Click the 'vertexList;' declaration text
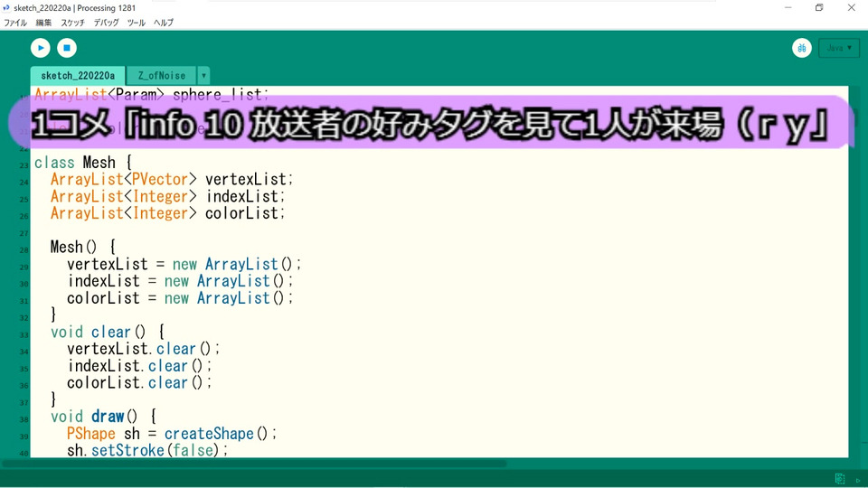Screen dimensions: 868x488 250,180
